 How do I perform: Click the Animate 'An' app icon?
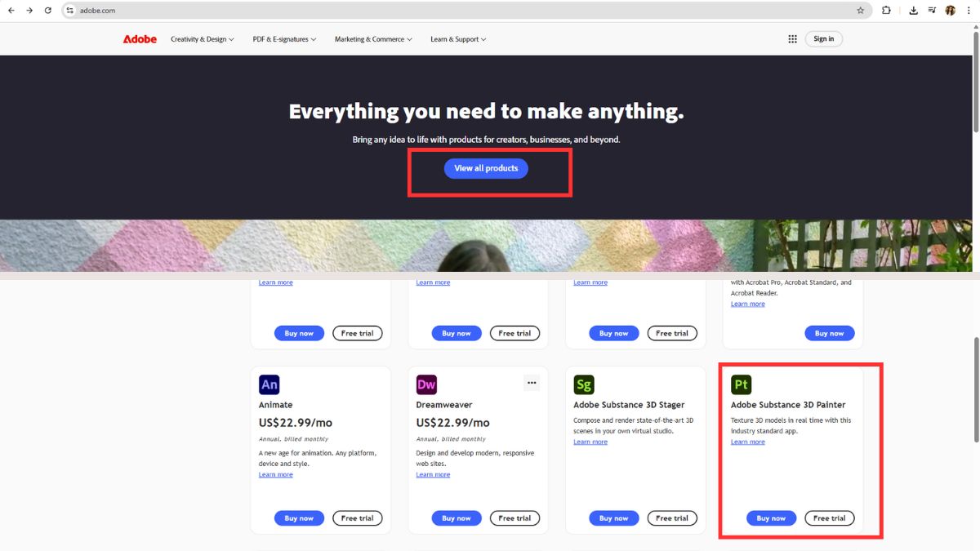tap(269, 384)
